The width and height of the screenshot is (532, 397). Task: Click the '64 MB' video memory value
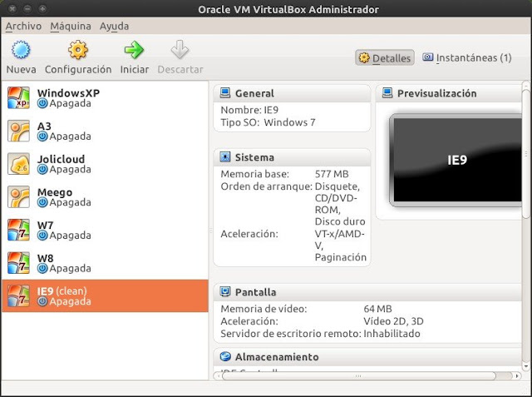pyautogui.click(x=377, y=309)
